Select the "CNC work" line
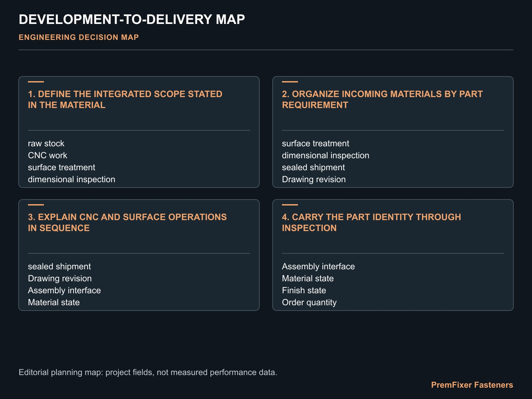The width and height of the screenshot is (532, 399). (48, 156)
